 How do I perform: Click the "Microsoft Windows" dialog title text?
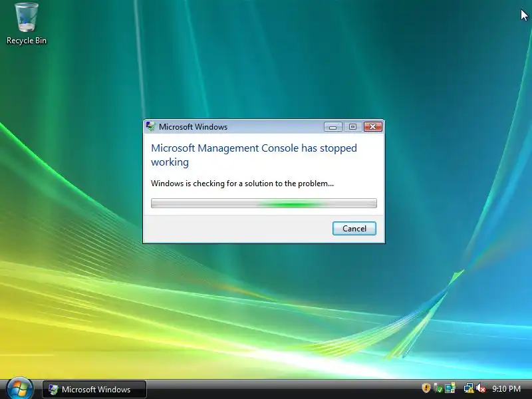point(193,127)
